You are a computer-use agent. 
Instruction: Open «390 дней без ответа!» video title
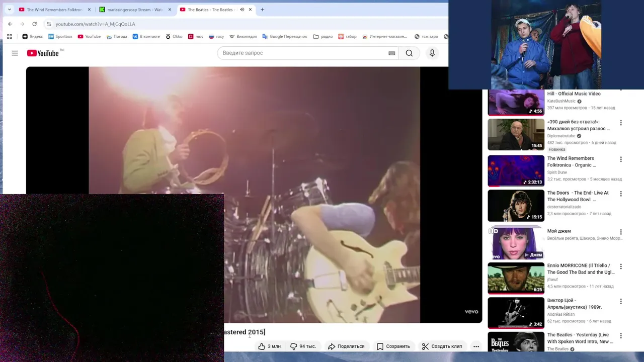pyautogui.click(x=579, y=125)
